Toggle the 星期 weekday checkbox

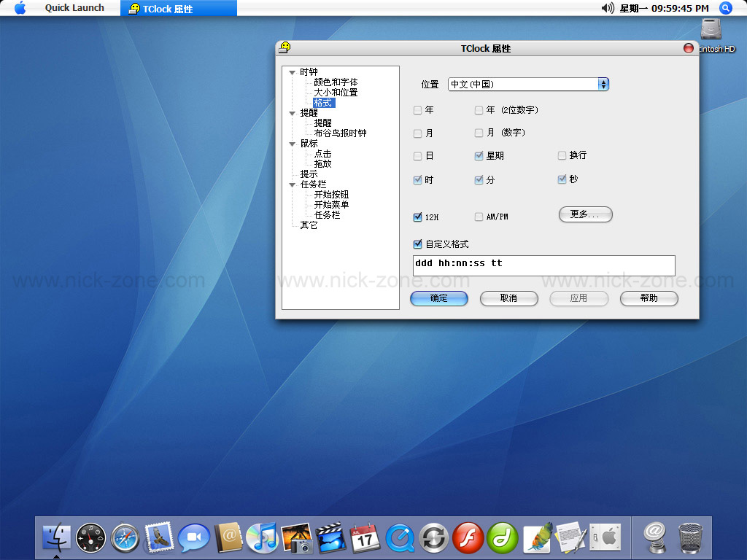[479, 156]
